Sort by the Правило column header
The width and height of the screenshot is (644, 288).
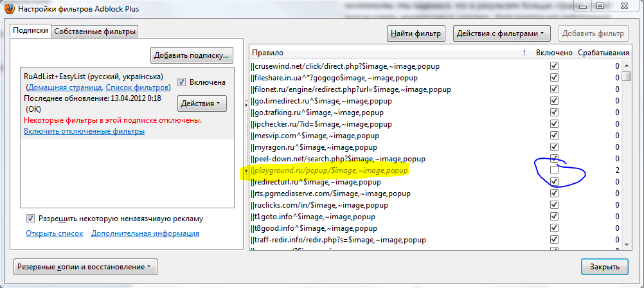(382, 53)
